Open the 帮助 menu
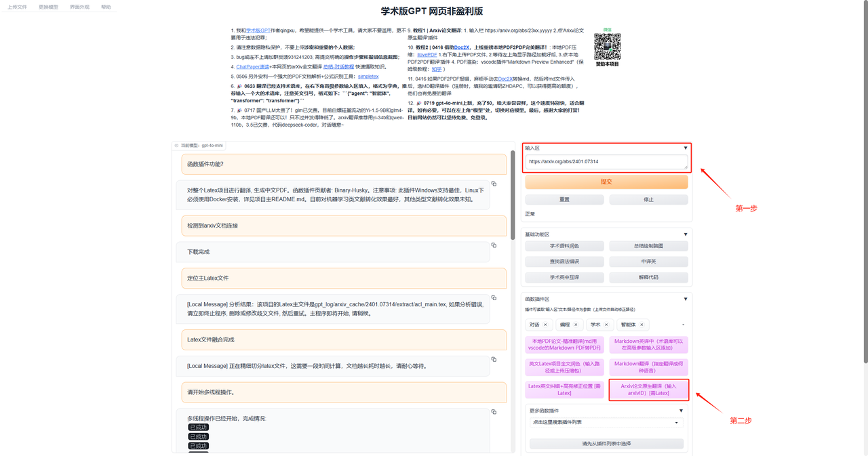Image resolution: width=868 pixels, height=456 pixels. point(106,7)
